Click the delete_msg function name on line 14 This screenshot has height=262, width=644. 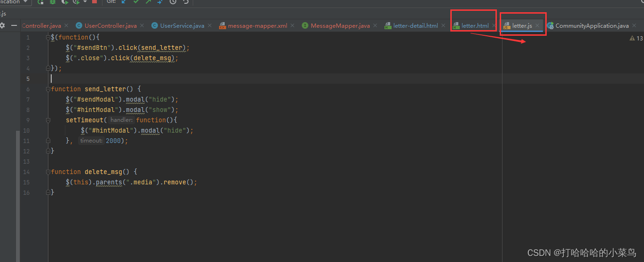103,172
